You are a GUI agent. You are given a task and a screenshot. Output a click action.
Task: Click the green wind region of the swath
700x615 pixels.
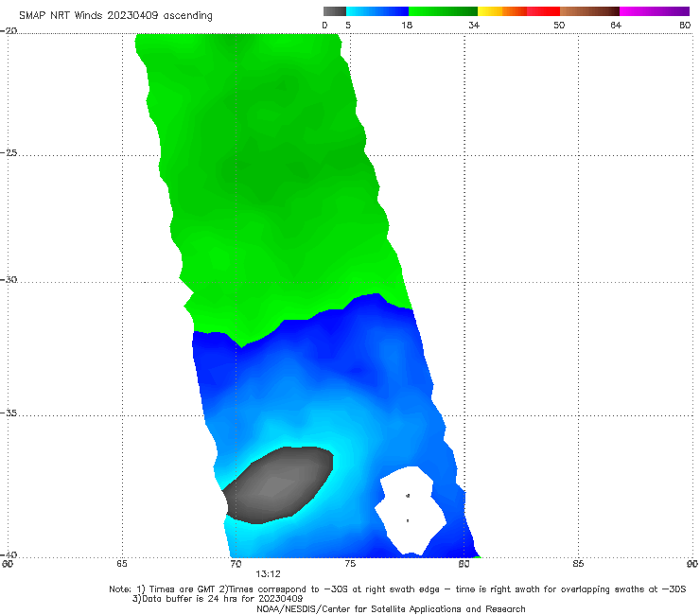click(268, 179)
